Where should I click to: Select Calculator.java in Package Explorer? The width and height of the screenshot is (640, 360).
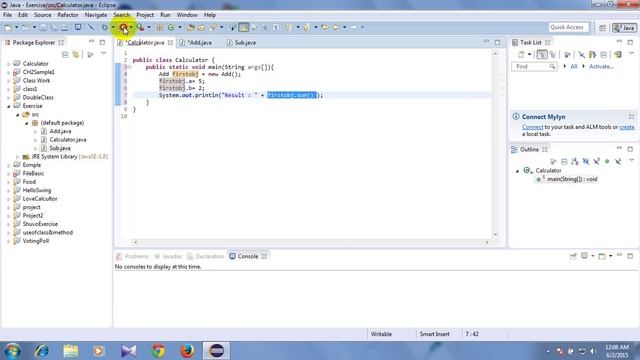click(68, 140)
